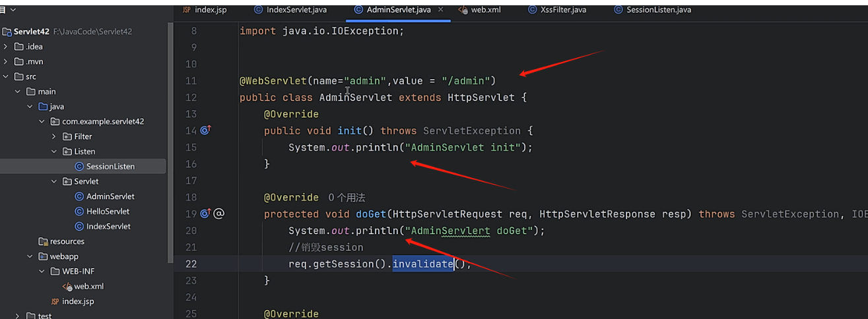The image size is (868, 319).
Task: Click the @ gutter icon on line 19
Action: [x=219, y=214]
